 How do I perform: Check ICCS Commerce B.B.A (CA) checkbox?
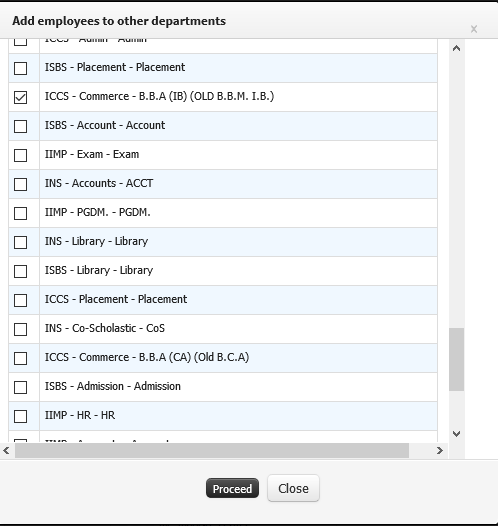tap(20, 358)
